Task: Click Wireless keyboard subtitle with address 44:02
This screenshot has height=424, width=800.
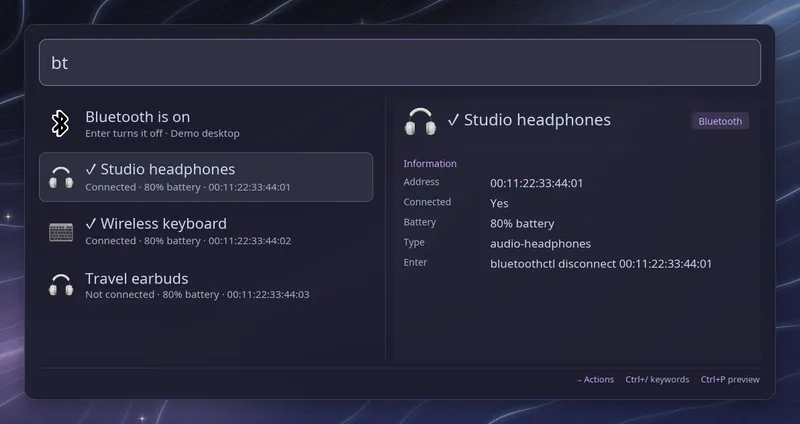Action: pos(188,241)
